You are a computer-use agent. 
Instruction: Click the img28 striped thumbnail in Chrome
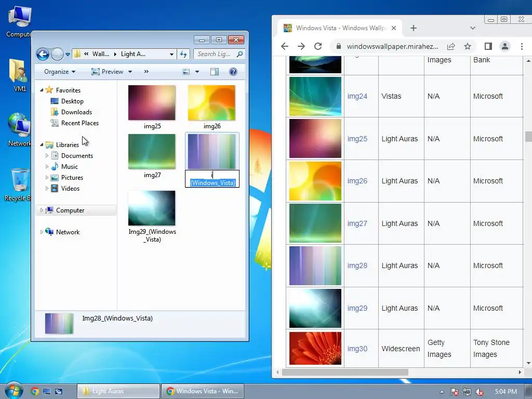click(x=315, y=265)
